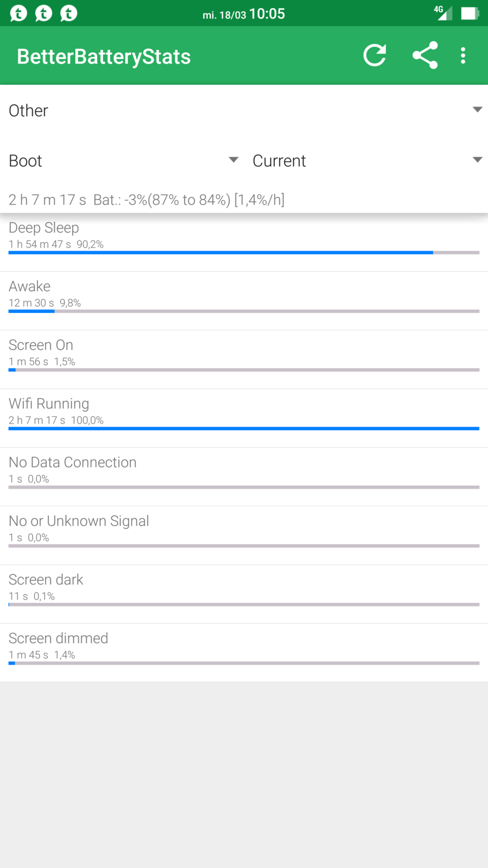Select the Deep Sleep entry

click(x=244, y=236)
